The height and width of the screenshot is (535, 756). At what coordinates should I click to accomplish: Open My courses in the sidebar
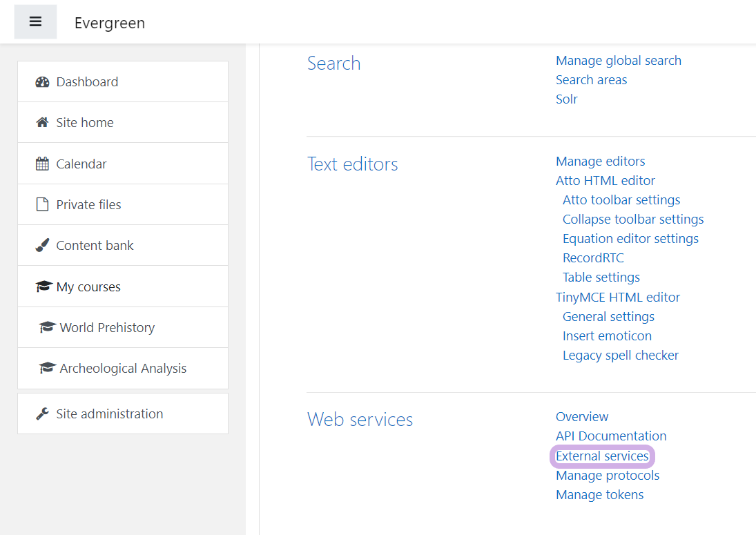(88, 287)
